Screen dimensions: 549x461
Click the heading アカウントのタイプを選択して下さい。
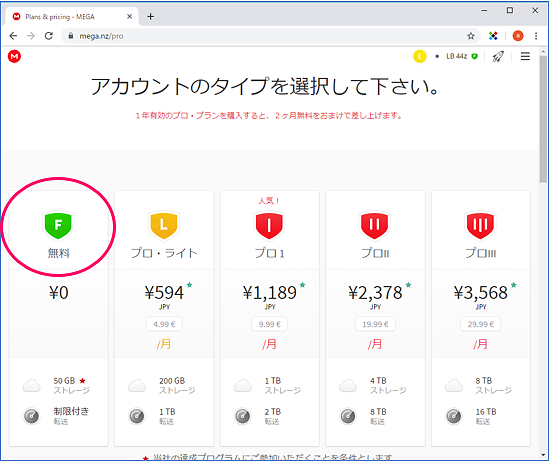click(x=265, y=86)
